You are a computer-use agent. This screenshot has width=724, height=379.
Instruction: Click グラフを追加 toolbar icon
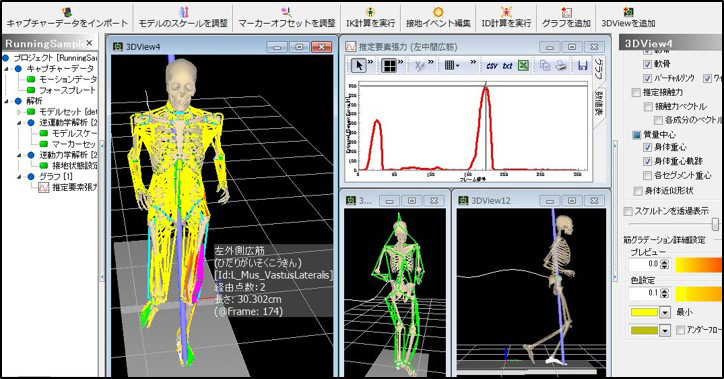point(566,12)
